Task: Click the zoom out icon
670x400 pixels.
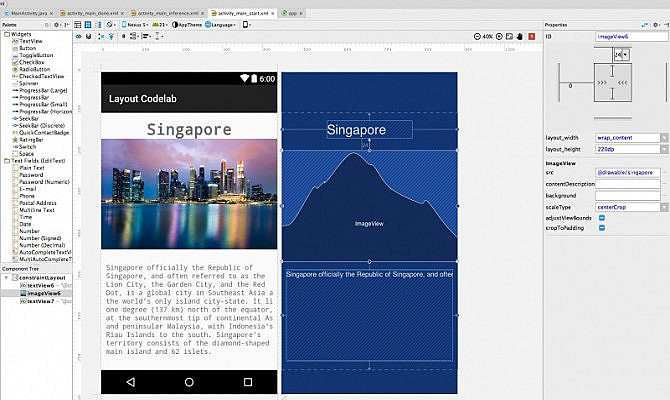Action: coord(477,36)
